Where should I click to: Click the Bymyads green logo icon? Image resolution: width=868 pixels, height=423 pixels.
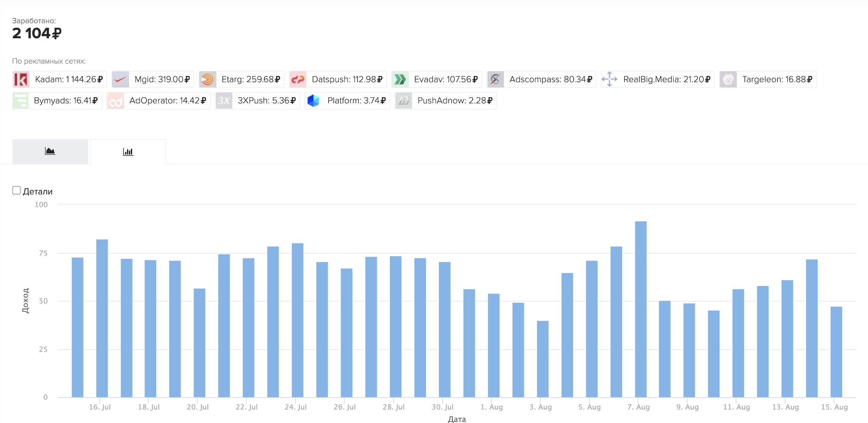tap(21, 101)
